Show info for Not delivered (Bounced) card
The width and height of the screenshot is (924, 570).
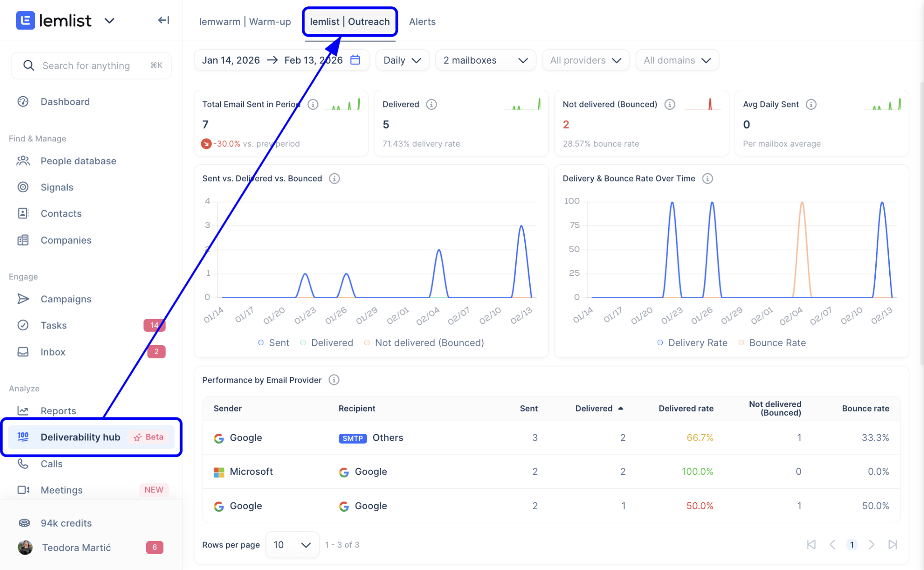pos(670,104)
